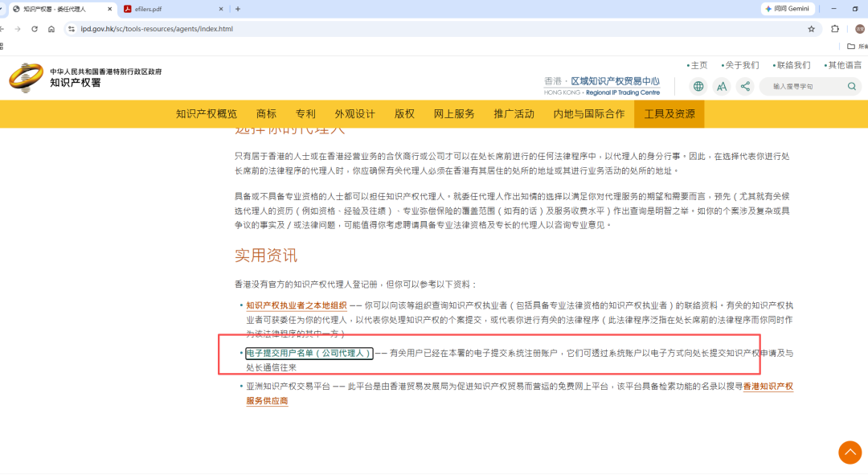Image resolution: width=868 pixels, height=475 pixels.
Task: Click the Regional IP Trading Centre banner
Action: pyautogui.click(x=602, y=86)
